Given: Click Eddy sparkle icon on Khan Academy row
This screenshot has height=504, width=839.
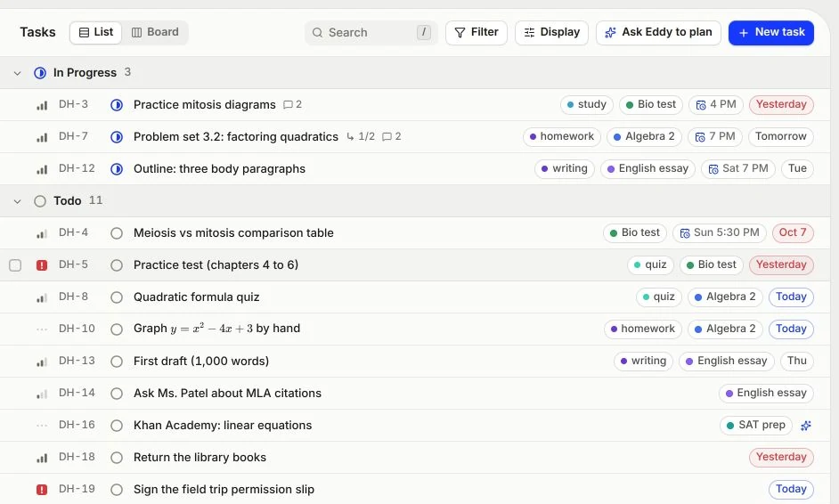Looking at the screenshot, I should click(x=806, y=426).
